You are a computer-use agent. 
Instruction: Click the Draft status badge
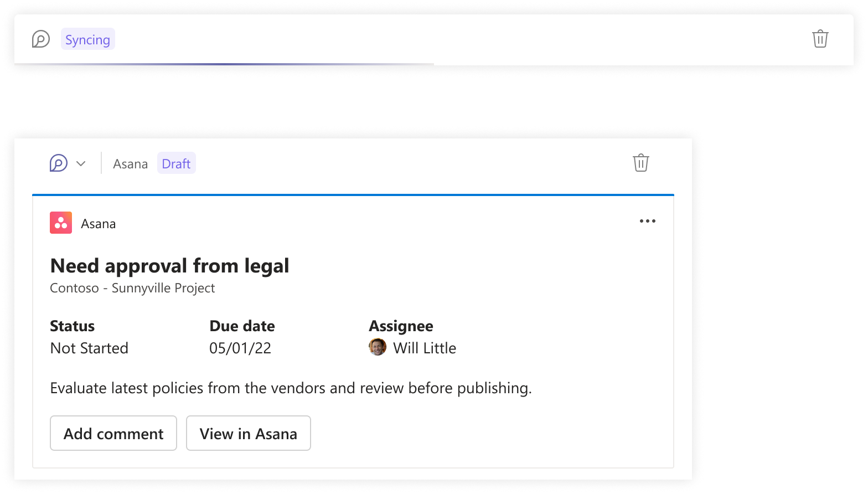176,164
